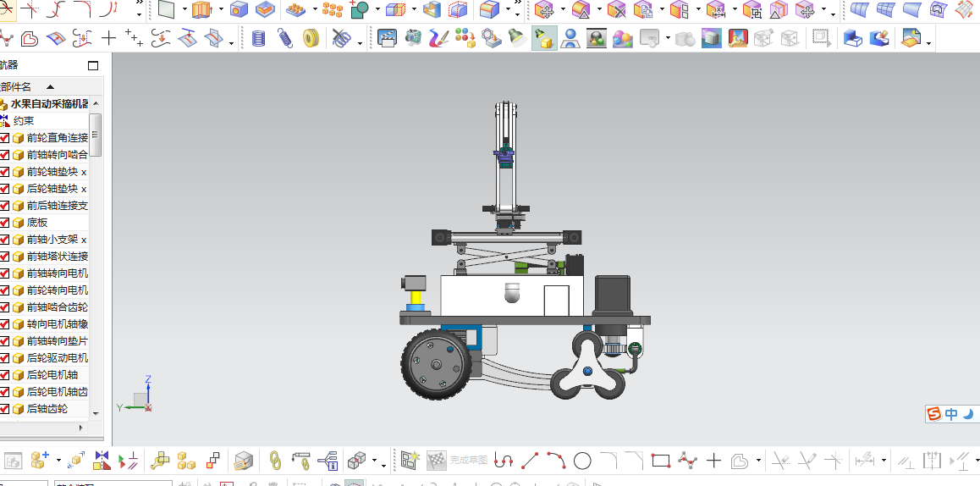Select the Edge Blend tool
This screenshot has height=486, width=980.
[489, 8]
